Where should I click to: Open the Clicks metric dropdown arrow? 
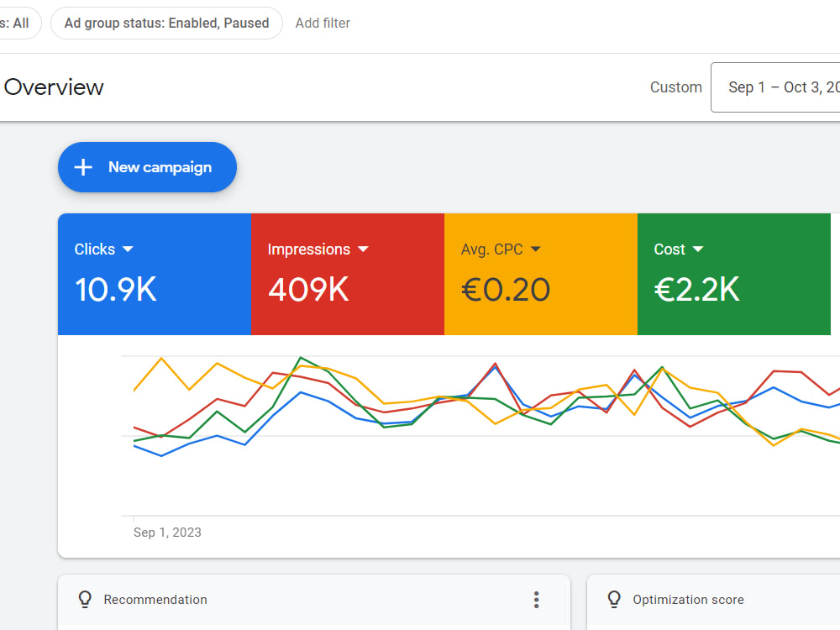click(128, 249)
